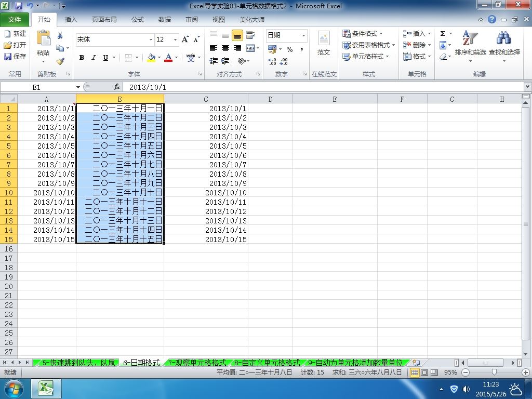Viewport: 532px width, 399px height.
Task: Click the Cut scissors icon
Action: 60,36
